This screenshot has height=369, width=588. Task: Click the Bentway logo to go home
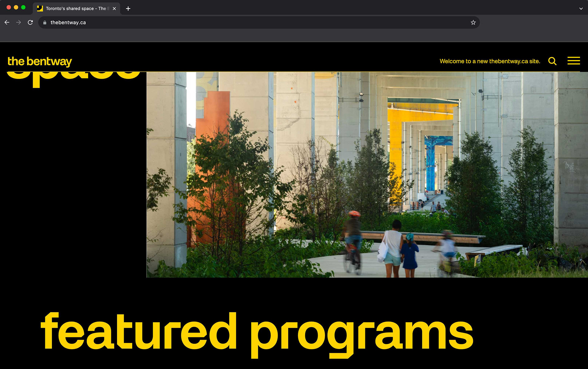tap(40, 61)
